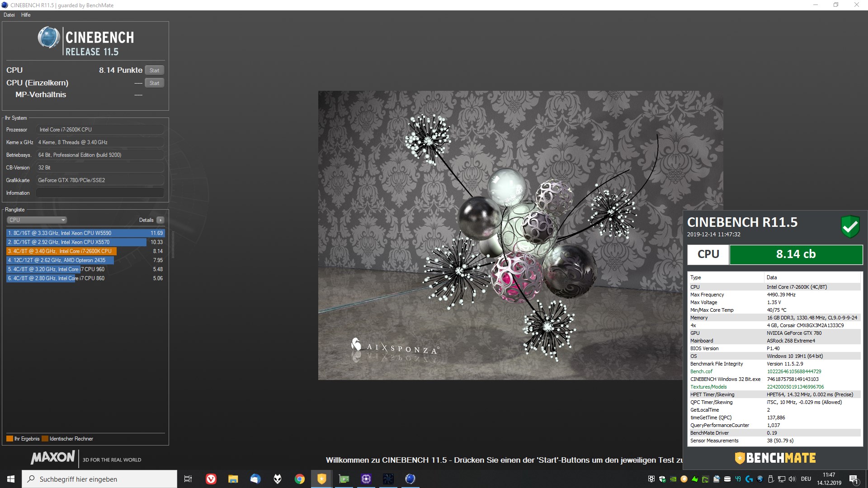Open Google Chrome from taskbar
This screenshot has height=488, width=868.
[x=299, y=479]
